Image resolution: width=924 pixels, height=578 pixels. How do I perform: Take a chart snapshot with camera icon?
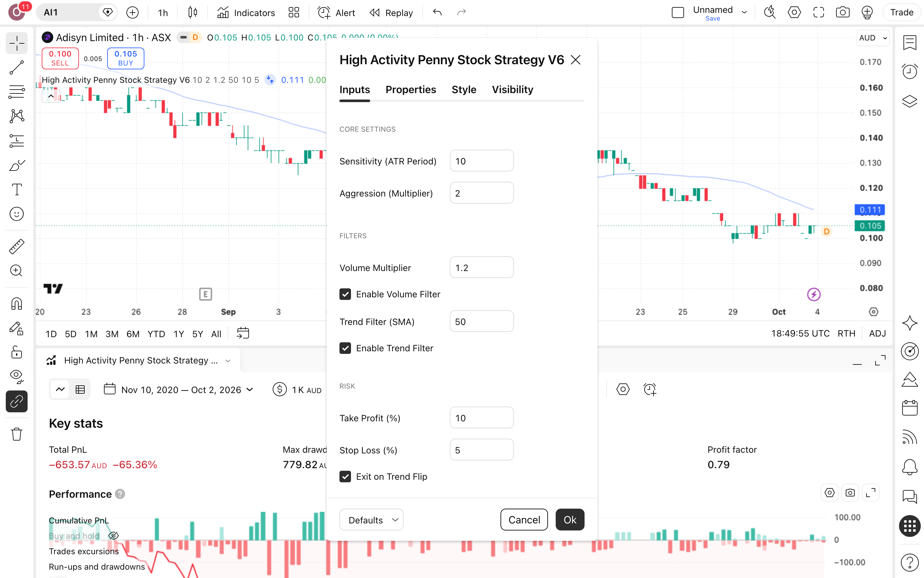tap(842, 13)
